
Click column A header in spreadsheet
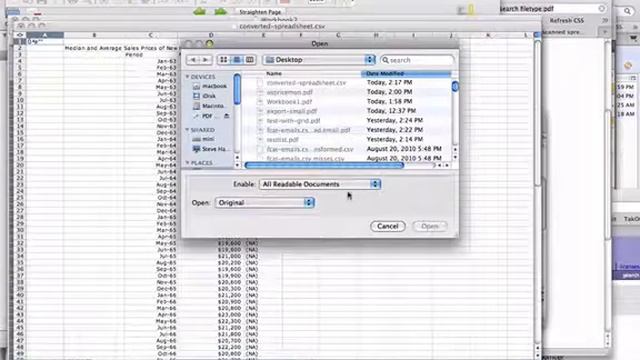45,35
